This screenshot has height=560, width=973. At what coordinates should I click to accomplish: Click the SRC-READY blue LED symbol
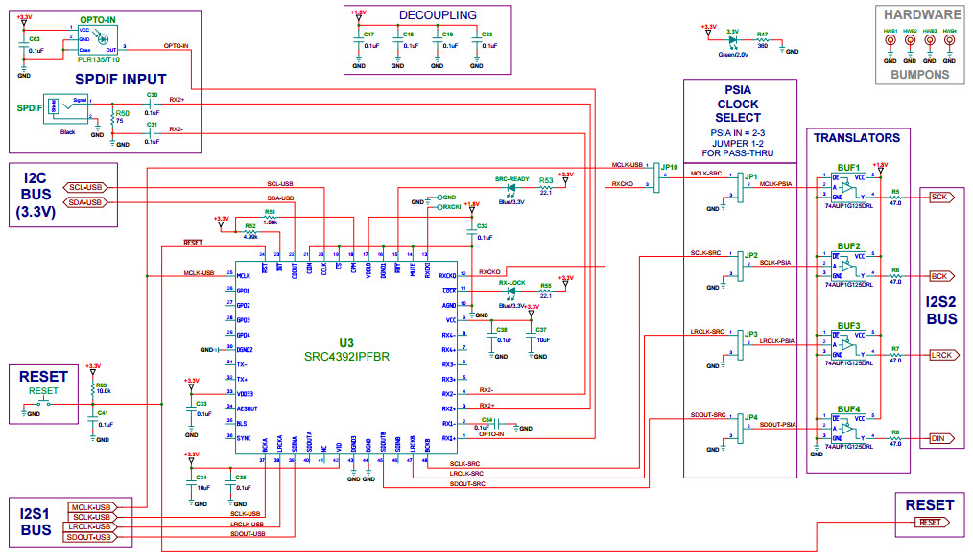(510, 190)
